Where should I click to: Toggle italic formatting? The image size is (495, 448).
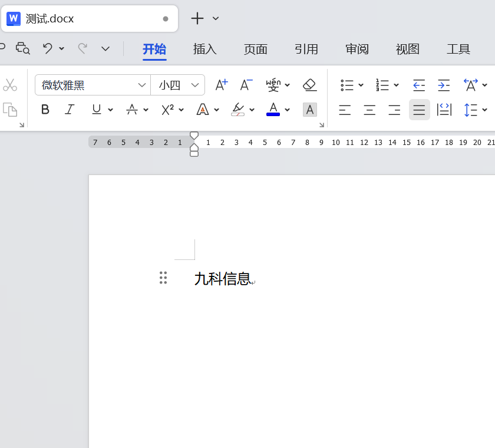coord(70,110)
